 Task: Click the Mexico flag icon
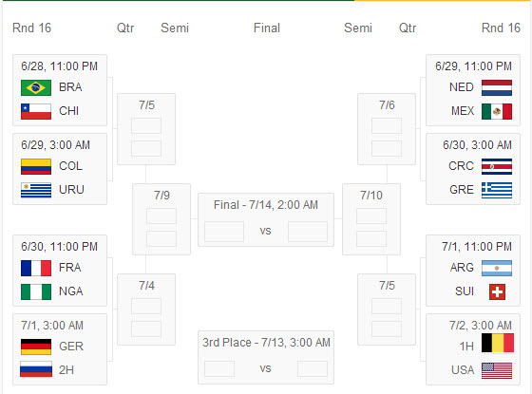[x=497, y=112]
